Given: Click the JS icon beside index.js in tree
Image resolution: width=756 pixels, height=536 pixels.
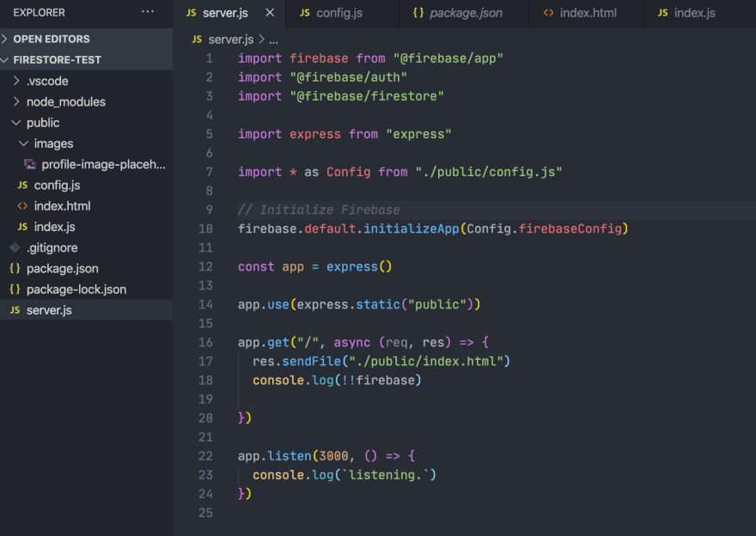Looking at the screenshot, I should click(x=22, y=227).
